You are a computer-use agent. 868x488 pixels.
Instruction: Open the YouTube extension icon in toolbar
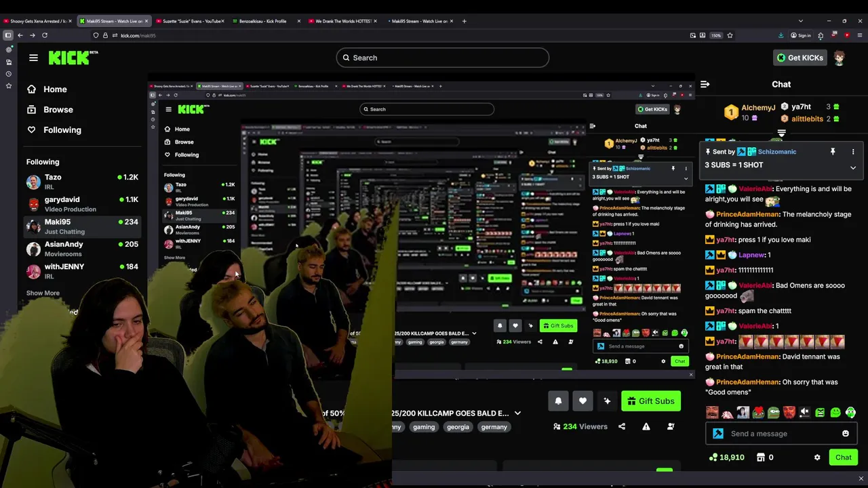pyautogui.click(x=847, y=35)
